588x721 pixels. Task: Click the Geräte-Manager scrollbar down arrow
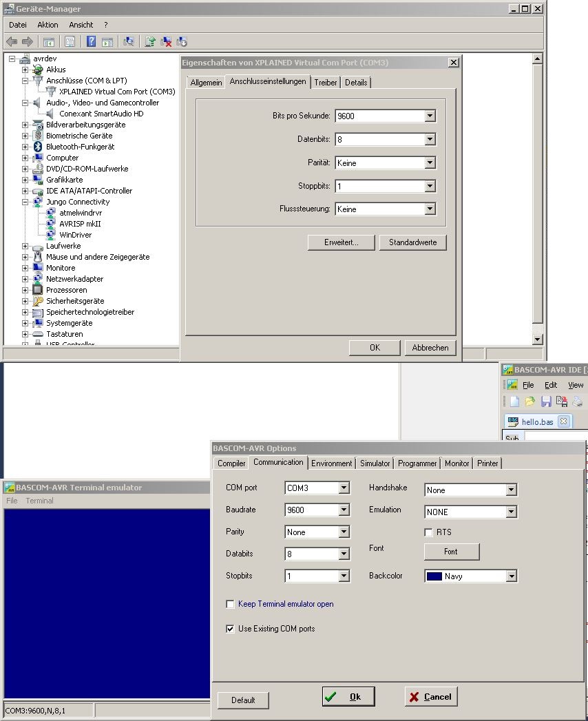[x=538, y=339]
